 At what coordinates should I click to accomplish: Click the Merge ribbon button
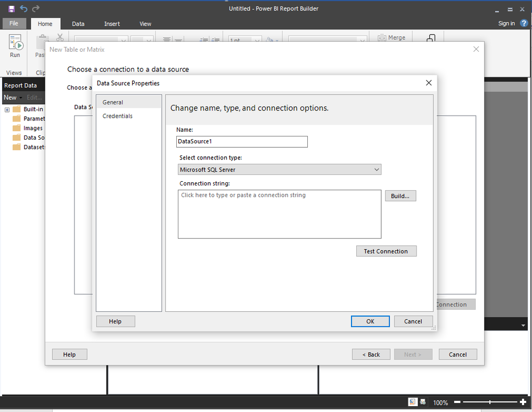click(x=392, y=37)
